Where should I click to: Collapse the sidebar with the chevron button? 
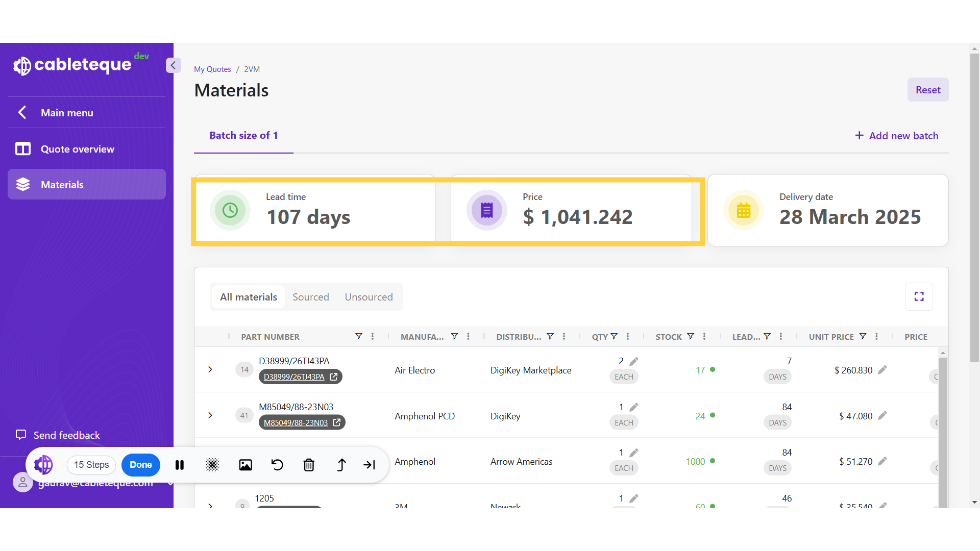173,65
